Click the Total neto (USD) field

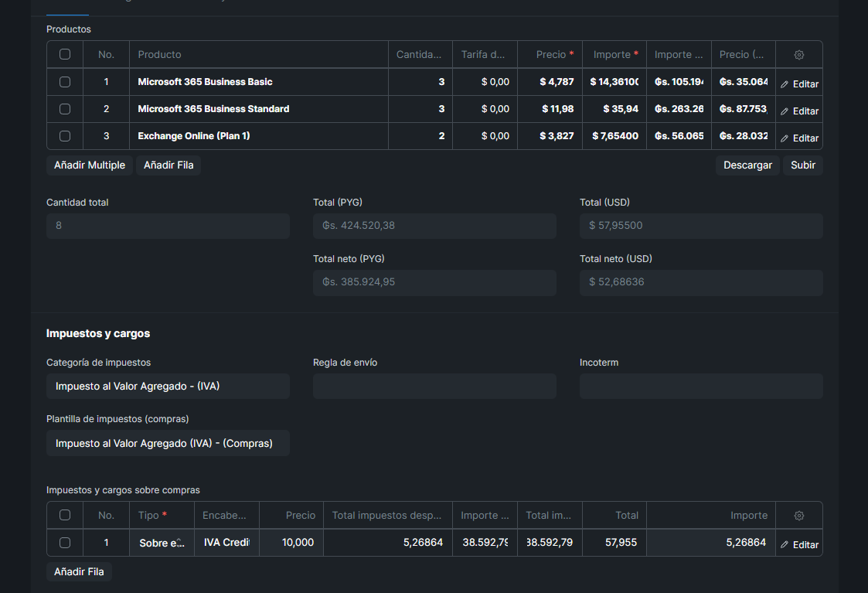point(701,282)
